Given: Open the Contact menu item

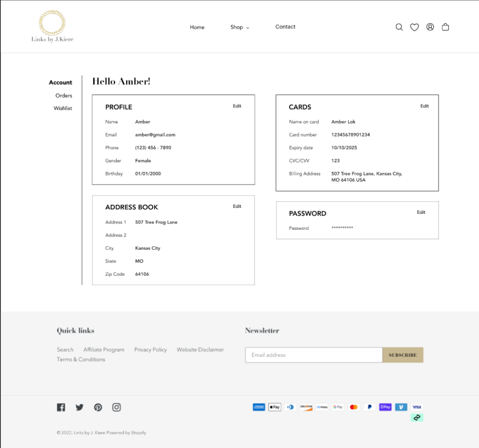Looking at the screenshot, I should pos(286,27).
